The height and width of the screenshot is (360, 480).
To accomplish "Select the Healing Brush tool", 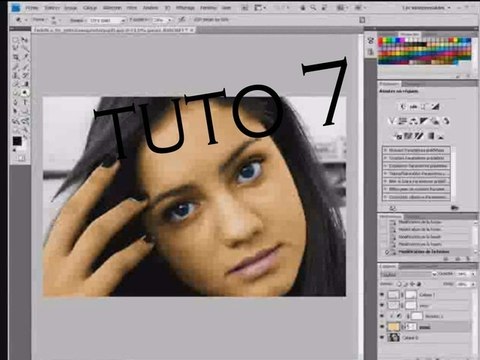I will [15, 66].
